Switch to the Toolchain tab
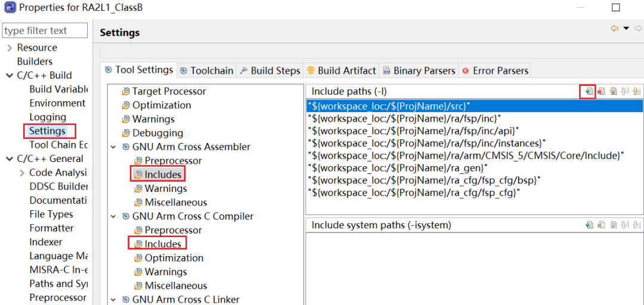 coord(206,70)
